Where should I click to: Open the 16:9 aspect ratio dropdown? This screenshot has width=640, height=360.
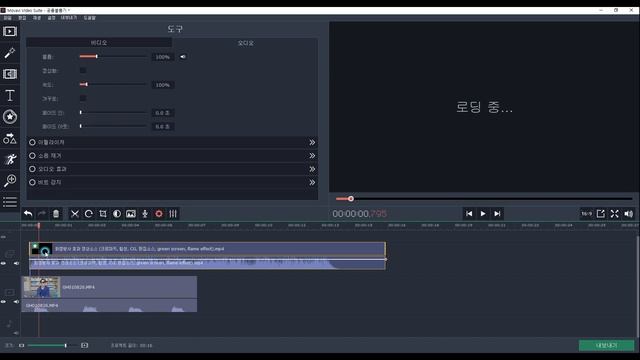tap(586, 213)
